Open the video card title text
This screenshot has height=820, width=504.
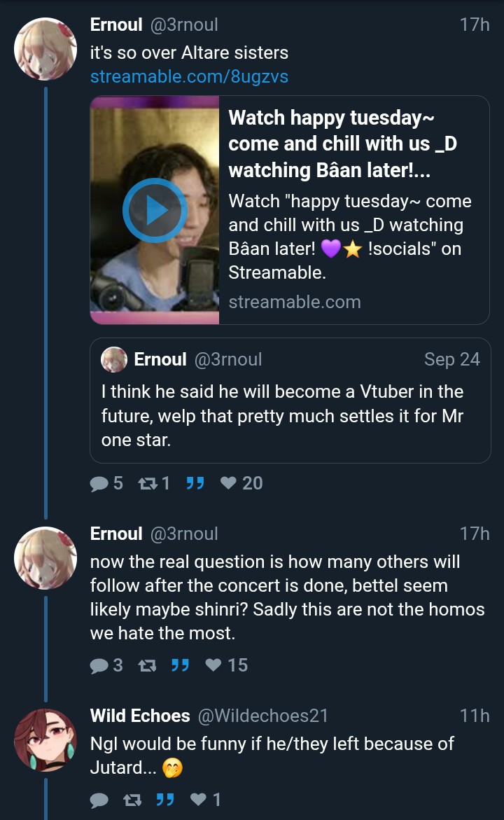pyautogui.click(x=343, y=144)
